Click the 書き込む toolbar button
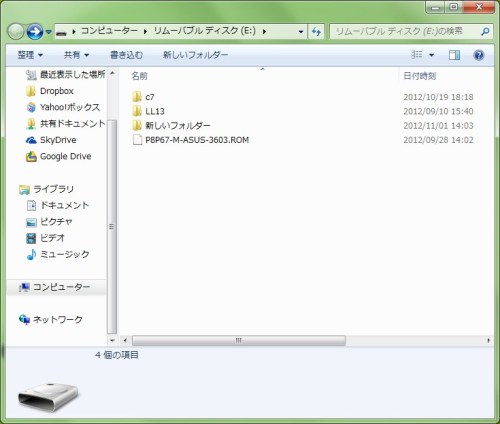Screen dimensions: 500x424 126,55
